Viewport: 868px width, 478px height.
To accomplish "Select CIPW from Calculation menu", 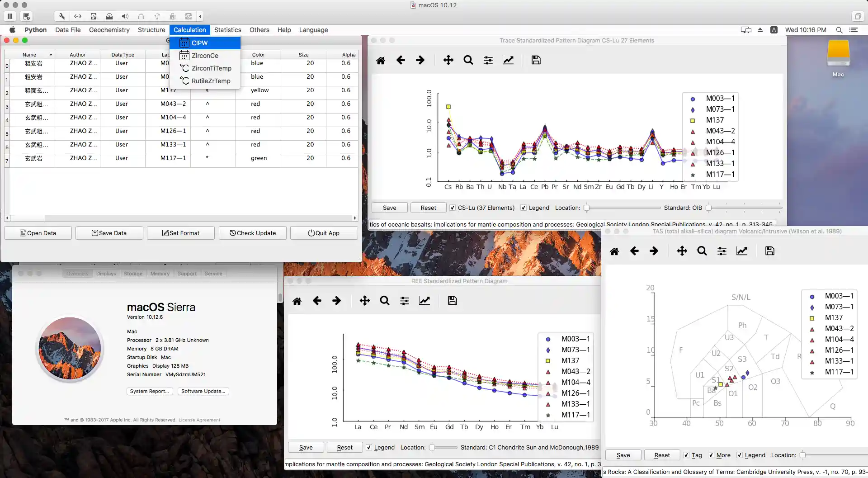I will pyautogui.click(x=199, y=43).
